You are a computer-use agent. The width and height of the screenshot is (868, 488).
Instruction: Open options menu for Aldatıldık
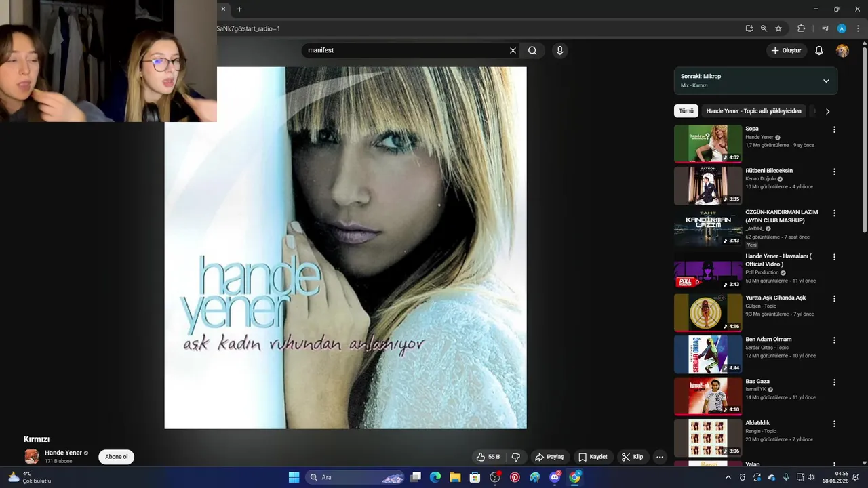(x=834, y=424)
